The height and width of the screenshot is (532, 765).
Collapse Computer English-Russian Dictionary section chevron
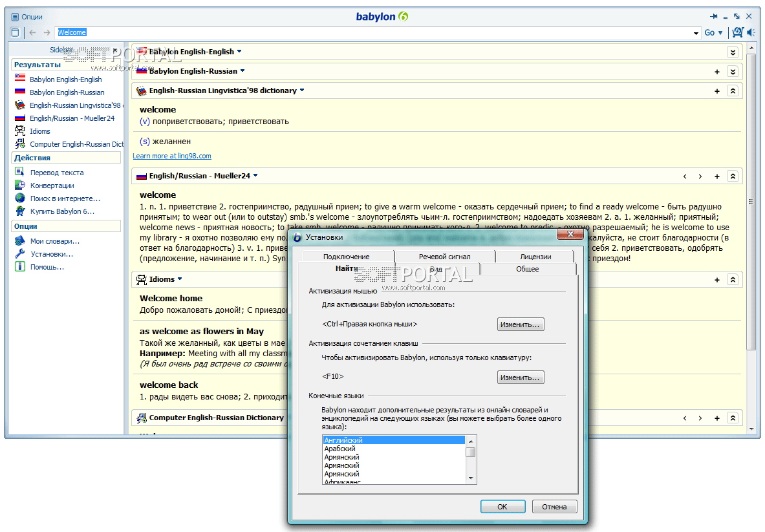pyautogui.click(x=733, y=418)
